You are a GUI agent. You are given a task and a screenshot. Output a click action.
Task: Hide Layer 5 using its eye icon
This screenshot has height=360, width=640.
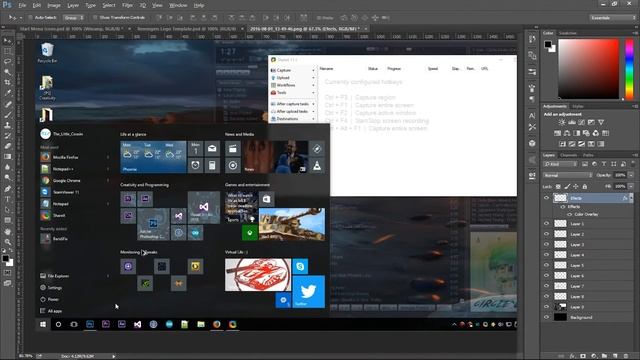pyautogui.click(x=547, y=265)
